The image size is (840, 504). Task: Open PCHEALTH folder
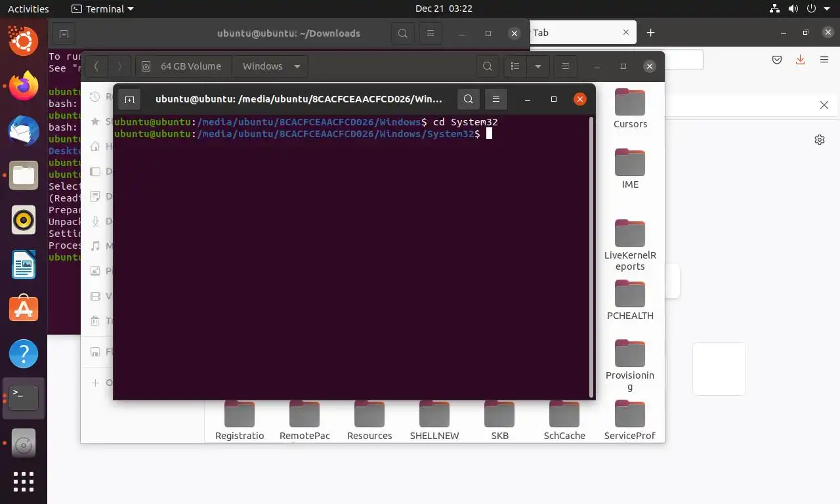tap(630, 301)
